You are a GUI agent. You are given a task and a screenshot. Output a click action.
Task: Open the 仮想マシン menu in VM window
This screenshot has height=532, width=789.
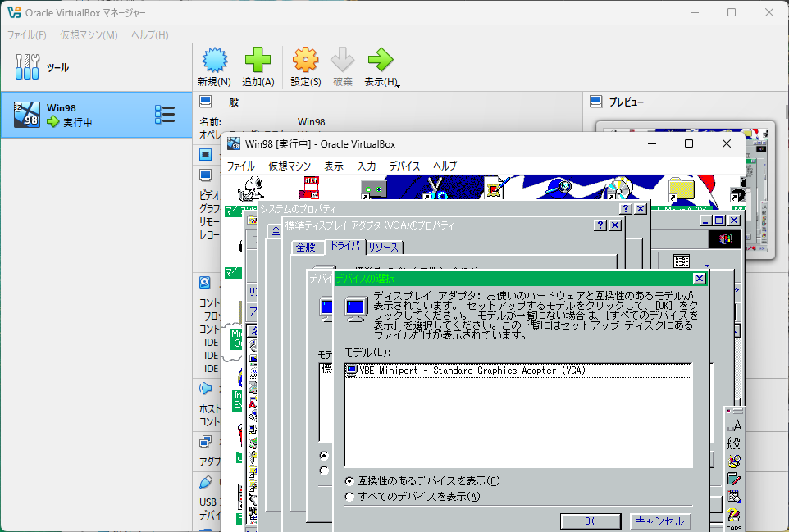(290, 166)
